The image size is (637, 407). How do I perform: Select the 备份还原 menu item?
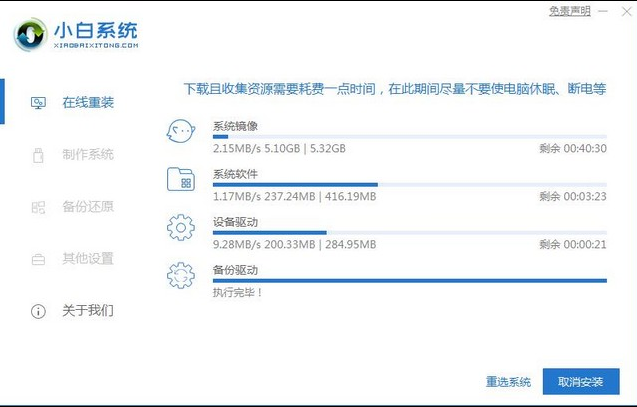pos(88,207)
